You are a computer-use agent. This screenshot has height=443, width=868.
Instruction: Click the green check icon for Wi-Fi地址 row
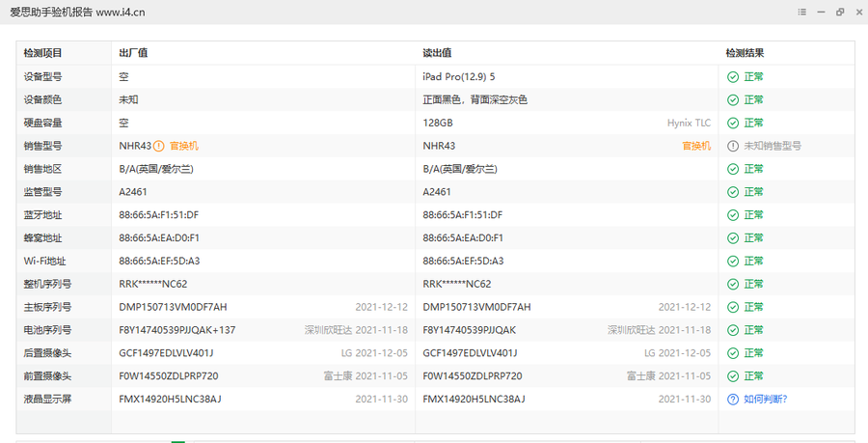click(733, 261)
